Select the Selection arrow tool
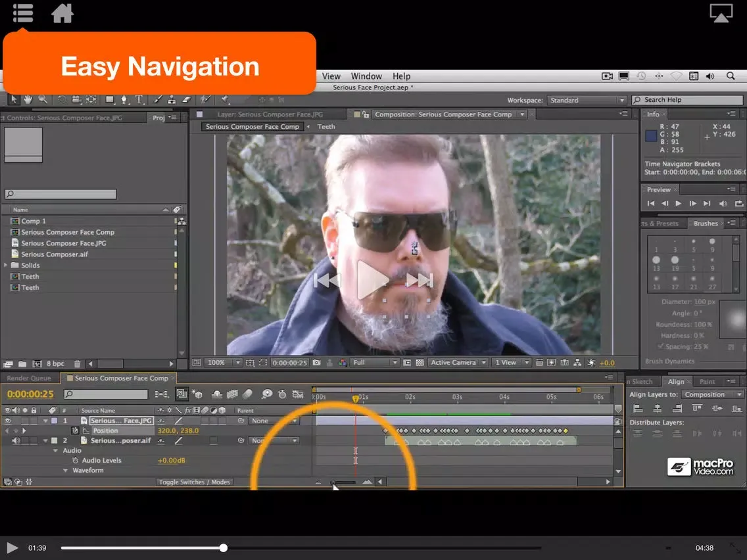The height and width of the screenshot is (560, 747). [13, 99]
